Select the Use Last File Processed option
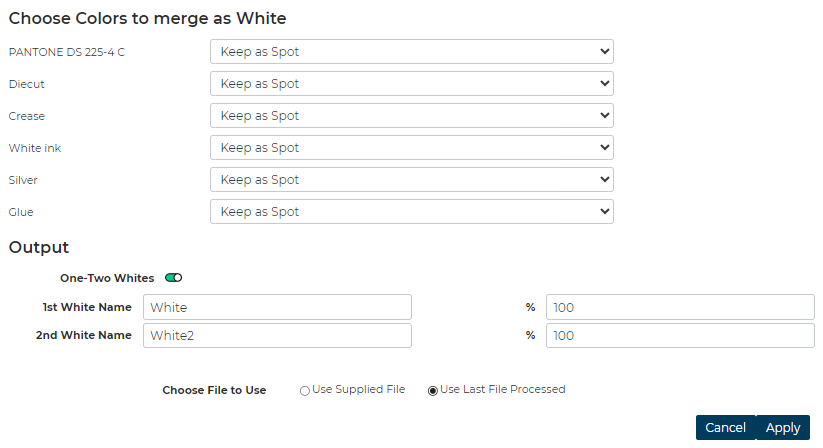 [x=433, y=391]
